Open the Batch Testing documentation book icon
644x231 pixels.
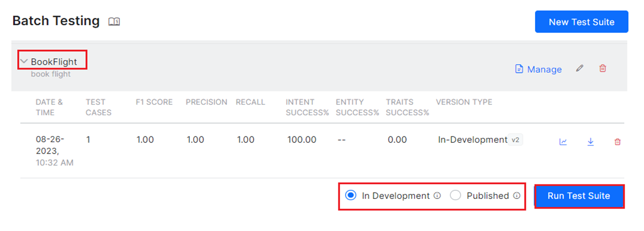click(114, 22)
